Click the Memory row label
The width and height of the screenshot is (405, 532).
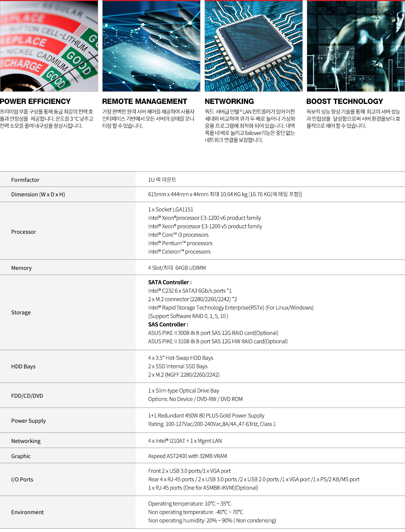click(x=21, y=268)
